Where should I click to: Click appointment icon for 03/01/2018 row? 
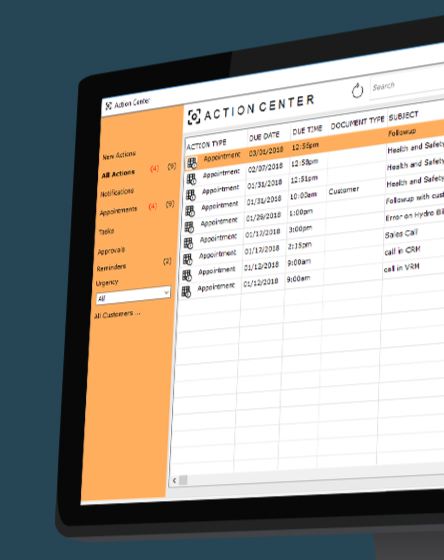point(192,163)
